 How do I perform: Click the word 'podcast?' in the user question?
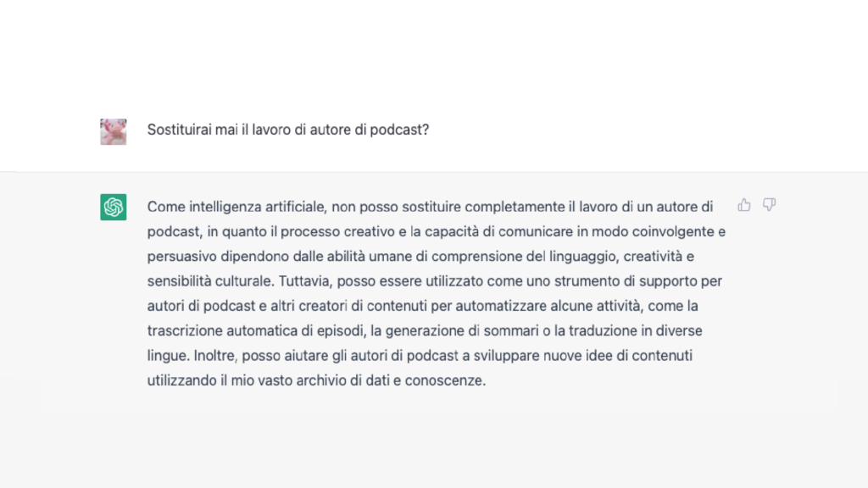[x=400, y=130]
